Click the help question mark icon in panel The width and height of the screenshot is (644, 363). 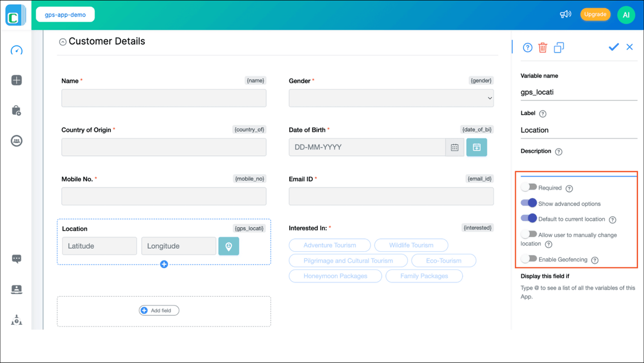(x=527, y=47)
